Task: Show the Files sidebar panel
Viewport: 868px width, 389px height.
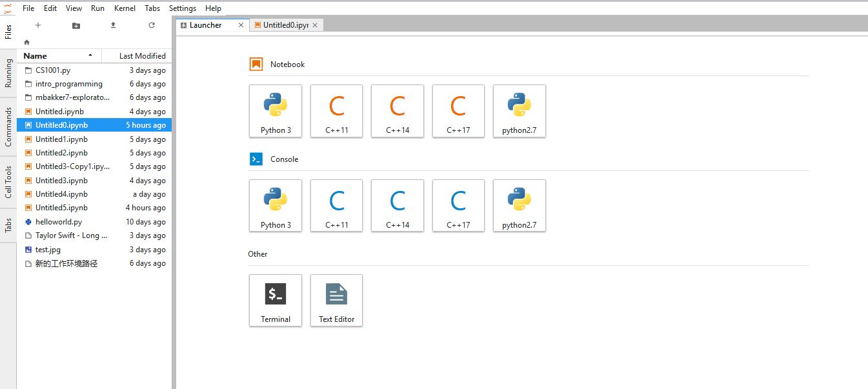Action: coord(8,32)
